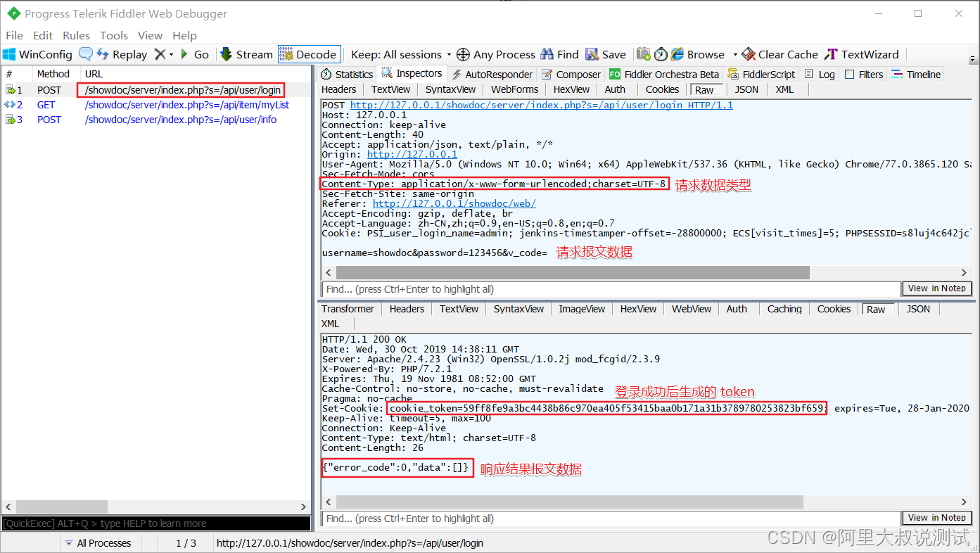Save sessions using the Save toolbar icon
This screenshot has height=553, width=980.
[x=606, y=54]
